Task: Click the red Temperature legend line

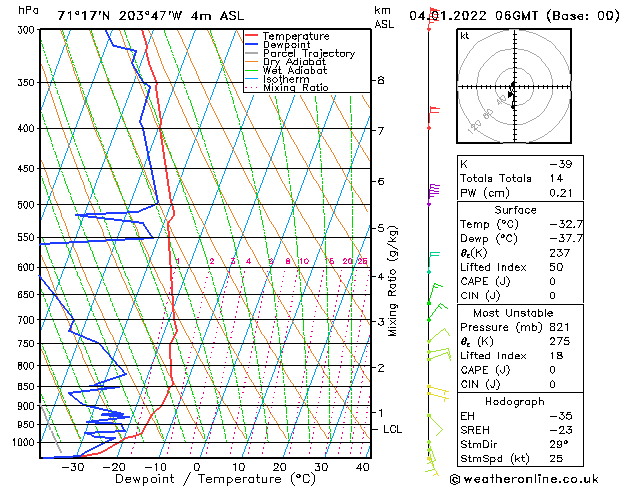Action: [x=251, y=36]
